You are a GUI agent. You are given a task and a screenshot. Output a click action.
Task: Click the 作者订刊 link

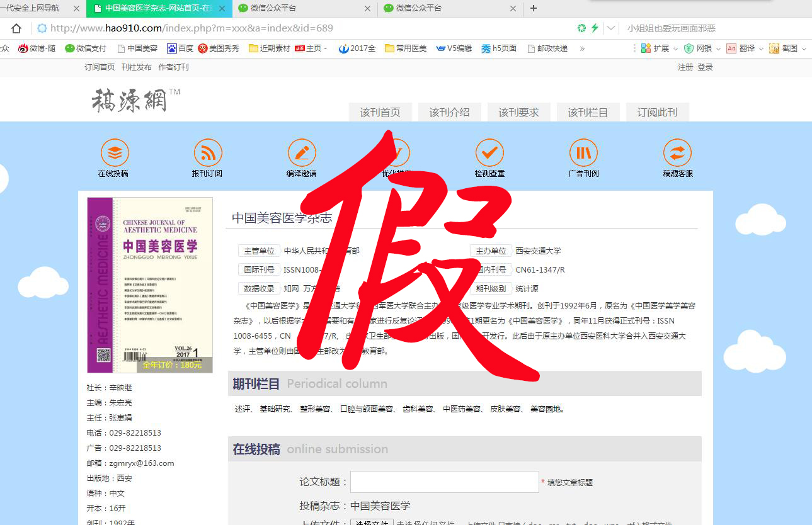[173, 67]
